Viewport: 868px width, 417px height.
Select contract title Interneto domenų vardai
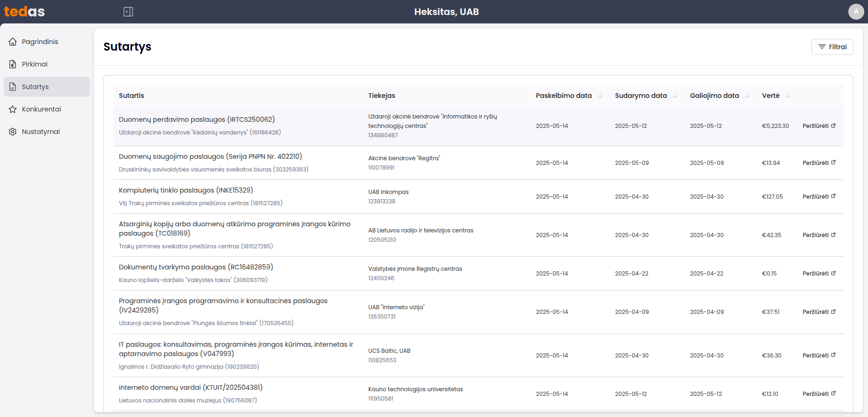tap(191, 387)
